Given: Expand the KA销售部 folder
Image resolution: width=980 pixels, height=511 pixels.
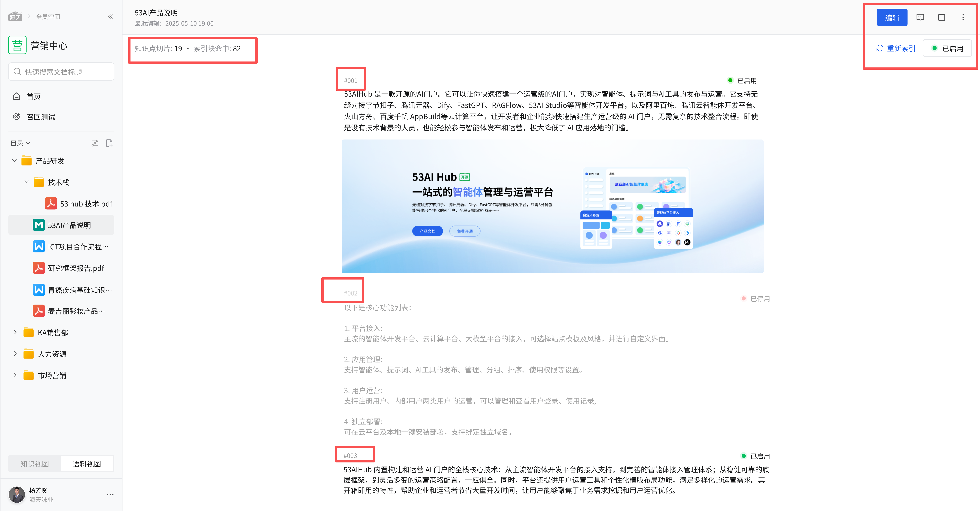Looking at the screenshot, I should point(15,332).
